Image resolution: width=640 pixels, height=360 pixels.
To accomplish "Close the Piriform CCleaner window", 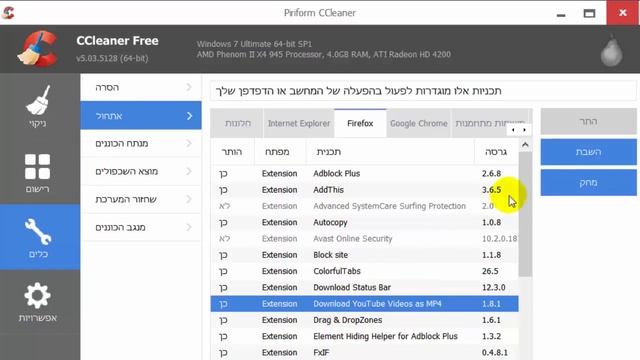I will click(623, 13).
